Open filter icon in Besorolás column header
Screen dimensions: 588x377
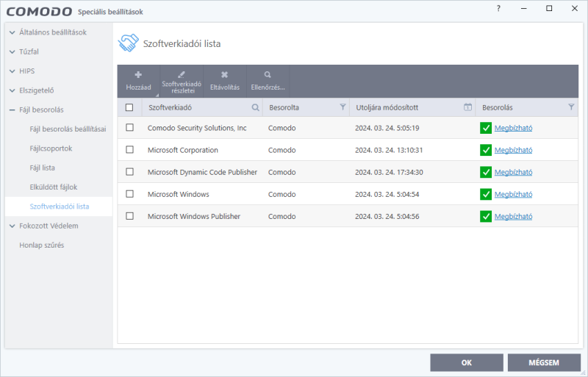(571, 107)
